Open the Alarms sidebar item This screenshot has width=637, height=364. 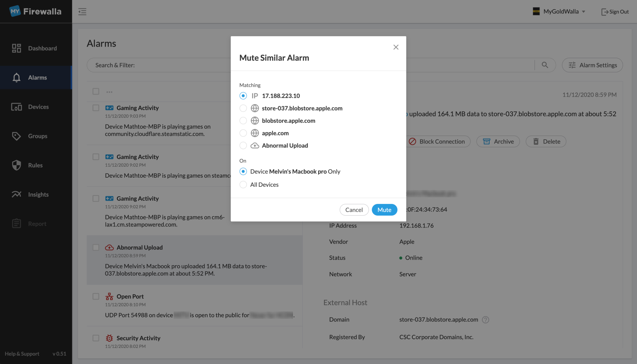36,77
